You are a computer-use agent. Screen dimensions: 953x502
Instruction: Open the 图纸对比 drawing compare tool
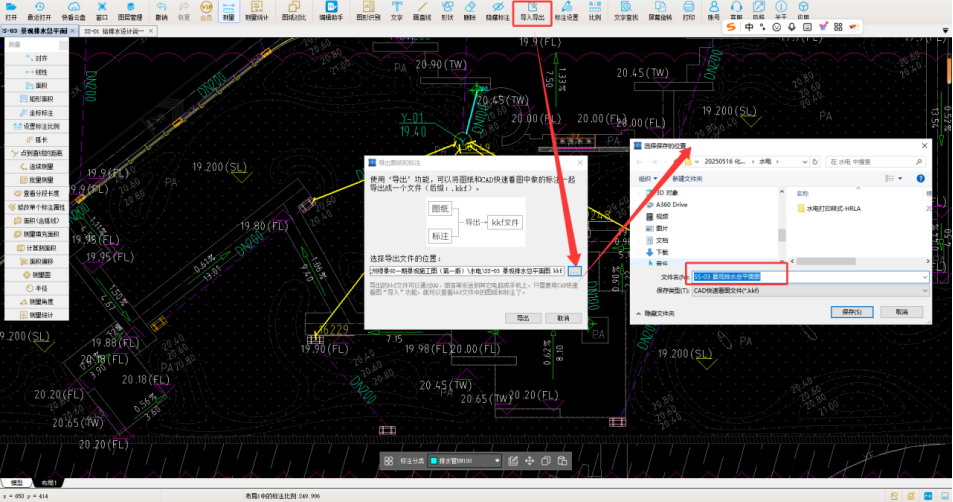point(292,11)
